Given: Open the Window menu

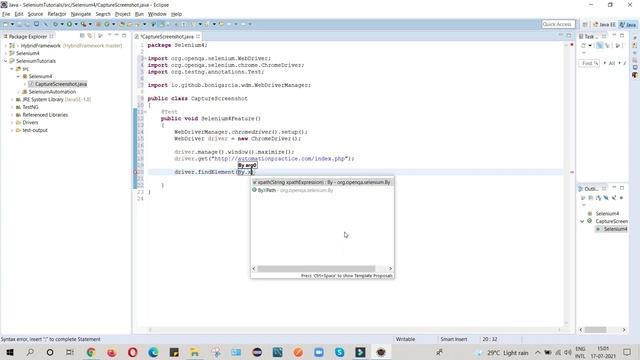Looking at the screenshot, I should [157, 14].
